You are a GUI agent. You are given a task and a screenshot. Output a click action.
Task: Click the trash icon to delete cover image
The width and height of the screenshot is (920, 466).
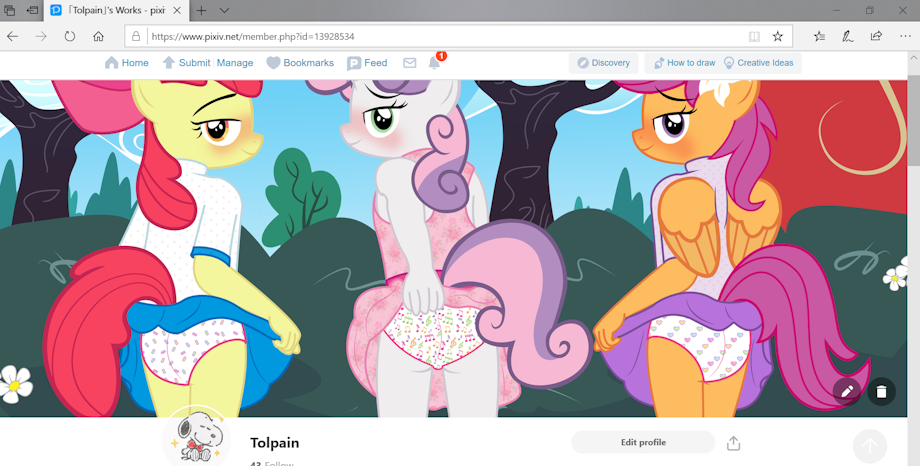click(x=881, y=391)
